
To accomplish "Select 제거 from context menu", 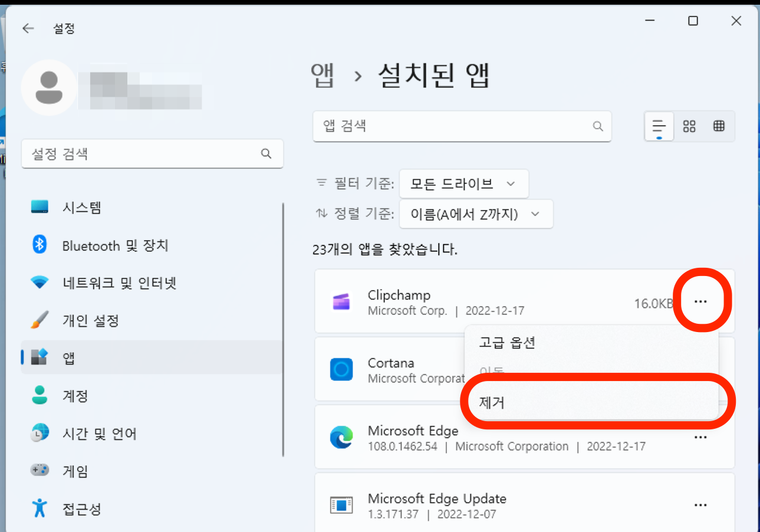I will tap(591, 403).
